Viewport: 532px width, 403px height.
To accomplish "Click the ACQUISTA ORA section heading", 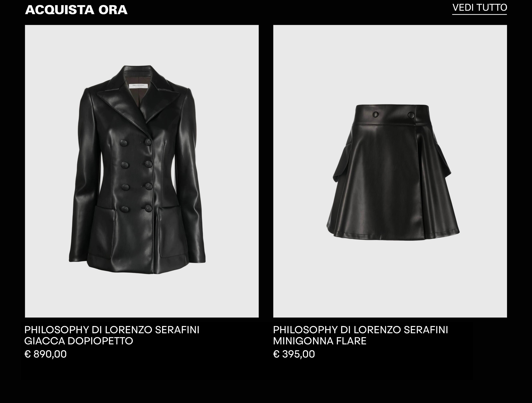I will (x=76, y=10).
